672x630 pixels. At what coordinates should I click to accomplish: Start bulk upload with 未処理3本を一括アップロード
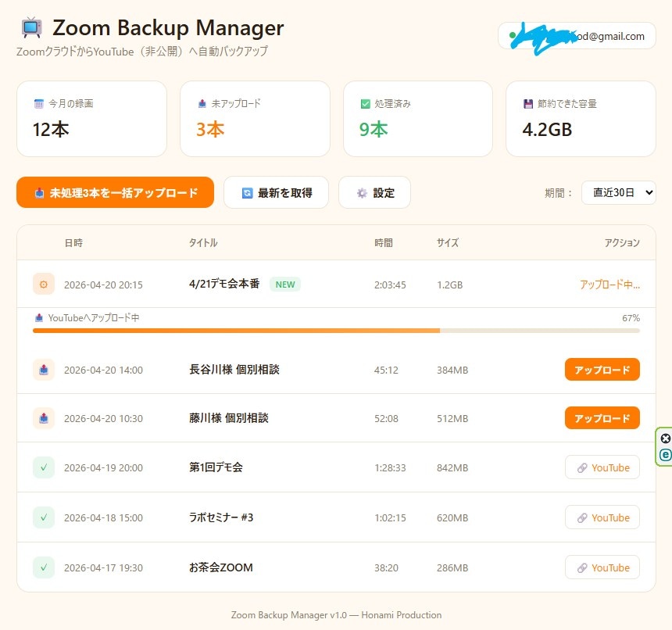click(x=116, y=192)
